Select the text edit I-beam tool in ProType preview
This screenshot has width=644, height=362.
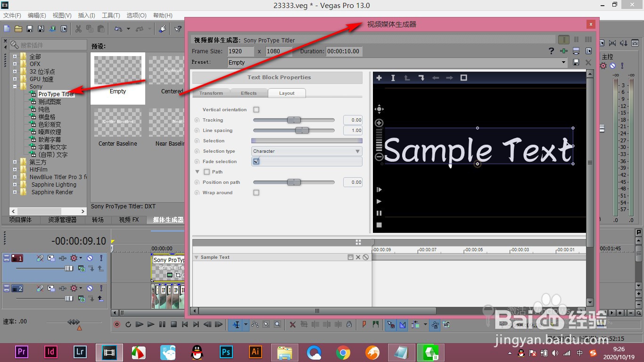pos(393,78)
